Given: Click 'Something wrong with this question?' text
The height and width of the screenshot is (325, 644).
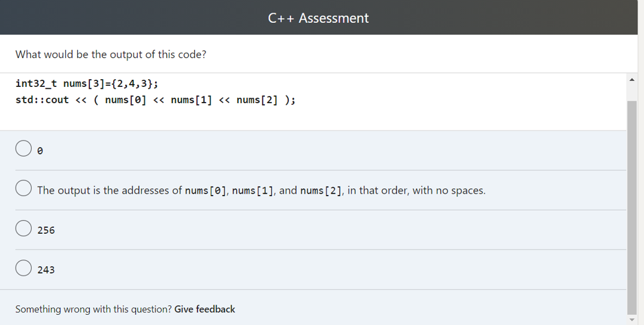Looking at the screenshot, I should point(93,309).
